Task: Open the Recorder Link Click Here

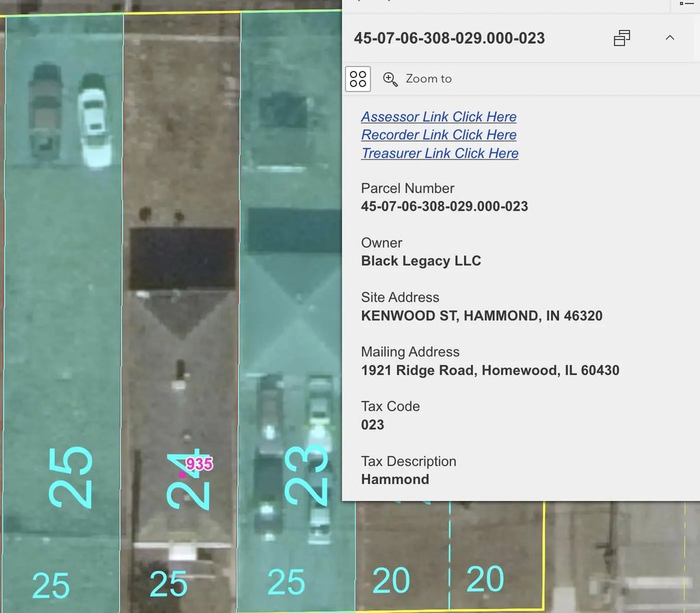Action: (438, 135)
